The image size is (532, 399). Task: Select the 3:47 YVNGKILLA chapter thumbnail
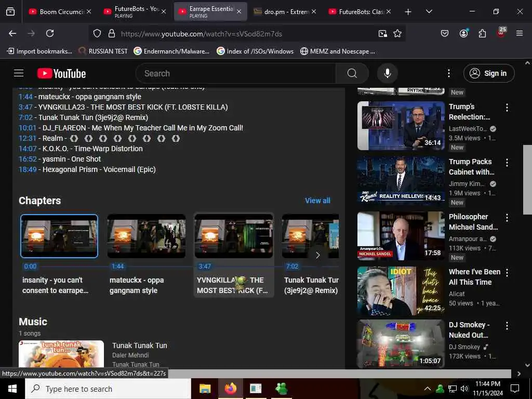(x=234, y=236)
